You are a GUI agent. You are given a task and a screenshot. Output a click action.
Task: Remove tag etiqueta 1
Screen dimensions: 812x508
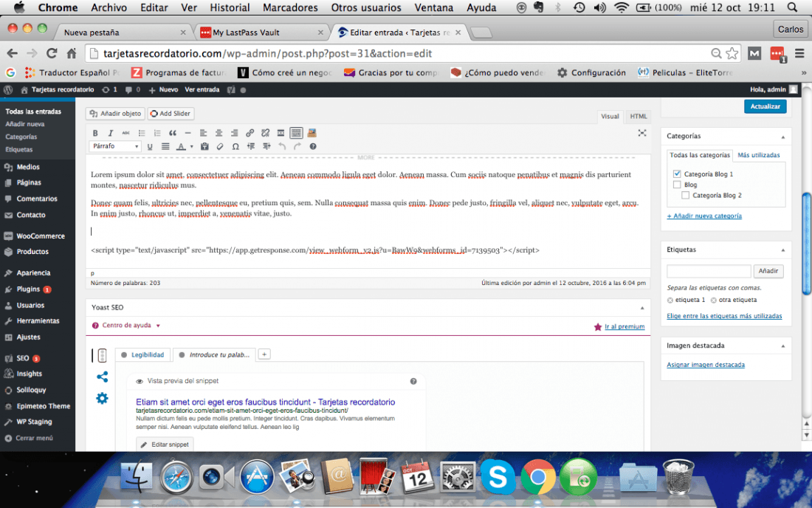670,301
